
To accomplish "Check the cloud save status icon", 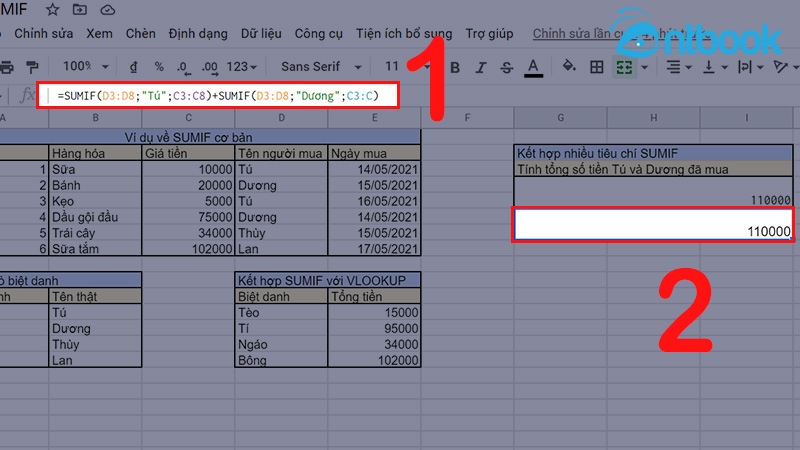I will click(x=106, y=9).
